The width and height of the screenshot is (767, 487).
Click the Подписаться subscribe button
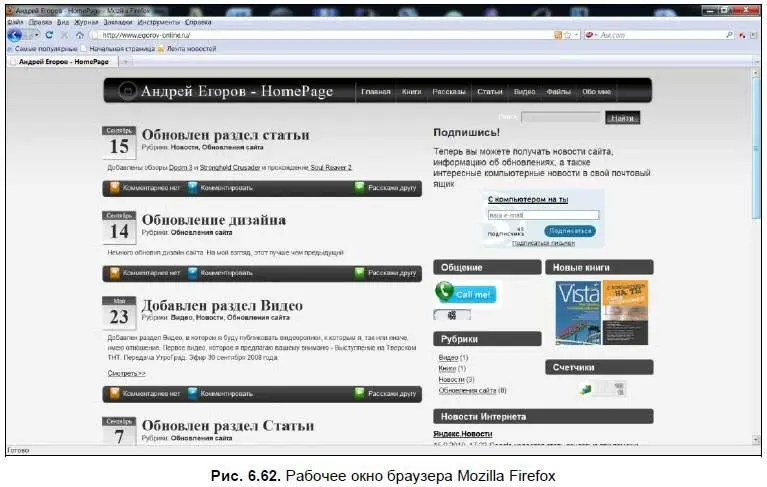[570, 231]
